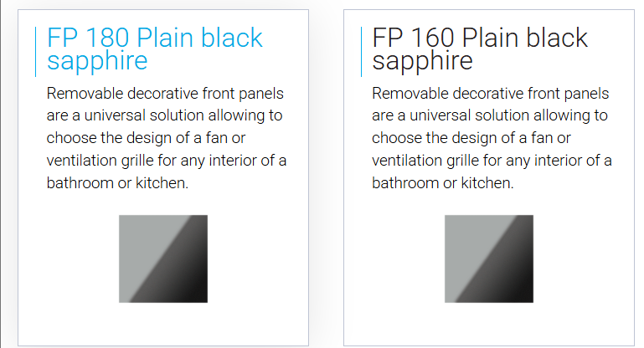Viewport: 644px width, 348px height.
Task: Open the FP 180 Plain black sapphire title link
Action: [x=154, y=49]
